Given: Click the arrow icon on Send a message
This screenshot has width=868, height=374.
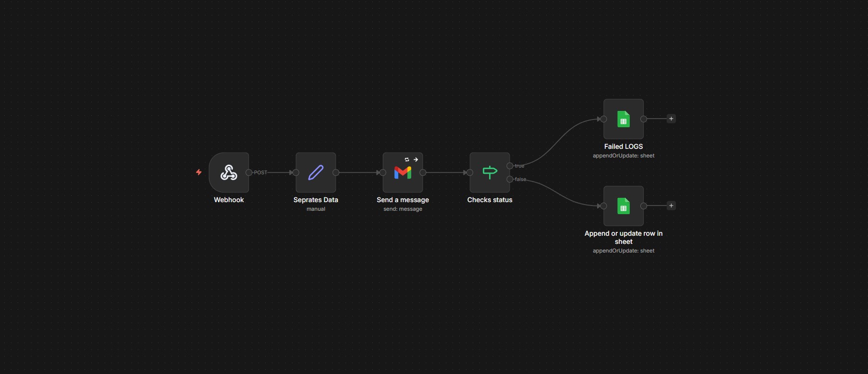Looking at the screenshot, I should (416, 159).
